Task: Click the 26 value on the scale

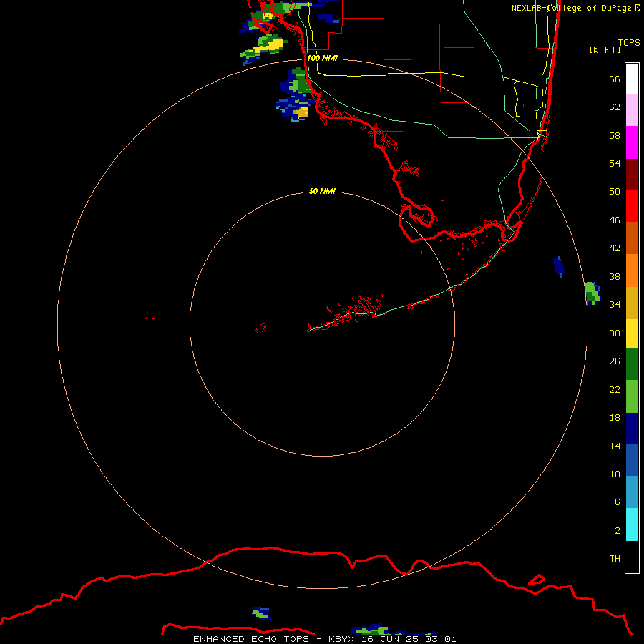Action: tap(615, 361)
